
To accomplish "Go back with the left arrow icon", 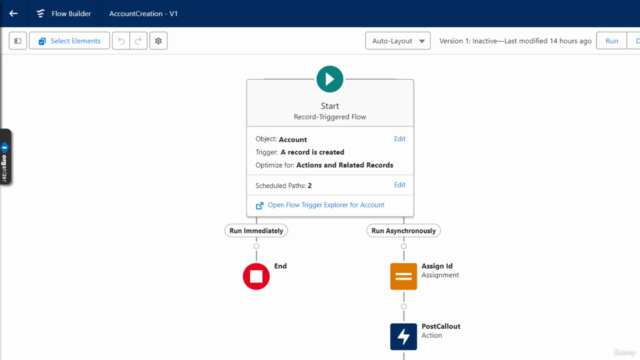I will 13,13.
